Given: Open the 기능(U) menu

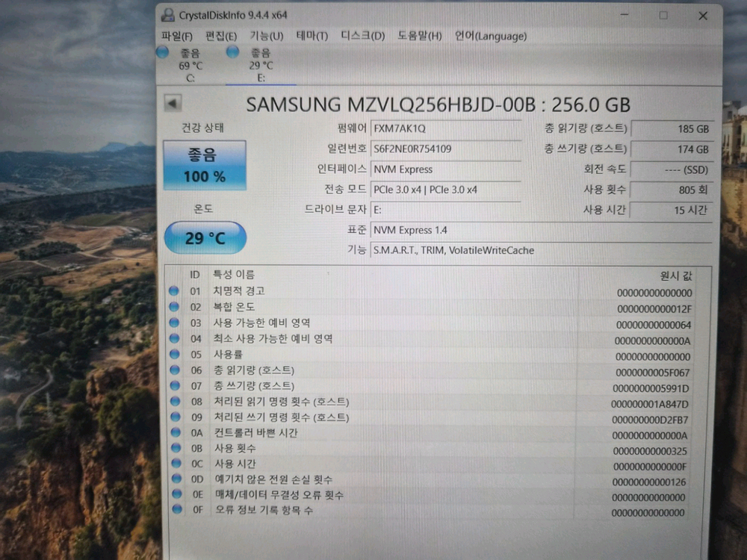Looking at the screenshot, I should [x=264, y=35].
